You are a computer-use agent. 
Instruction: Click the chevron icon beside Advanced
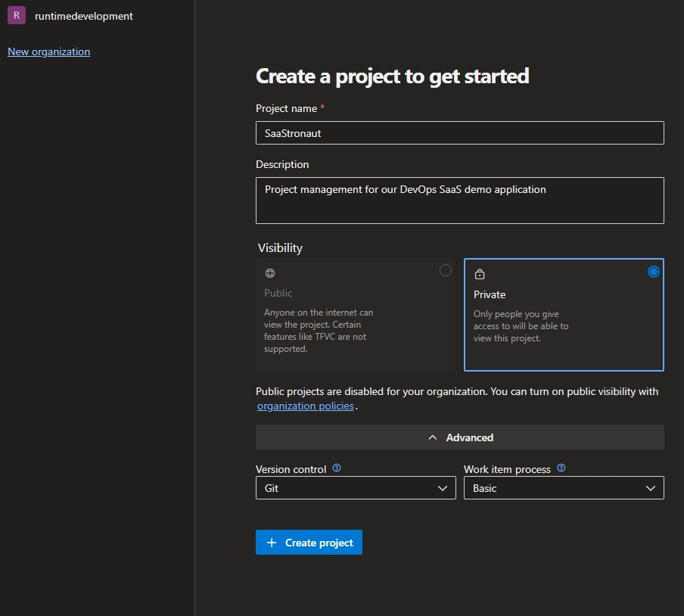[x=433, y=437]
